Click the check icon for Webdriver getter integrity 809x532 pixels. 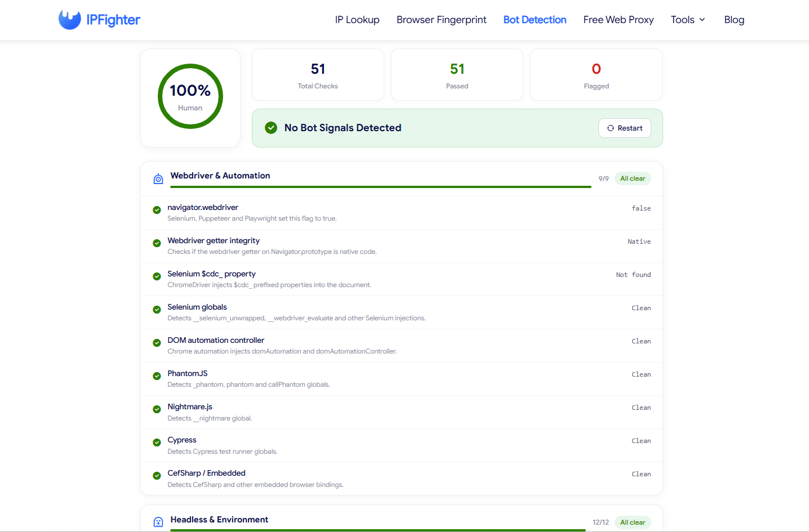(x=157, y=243)
